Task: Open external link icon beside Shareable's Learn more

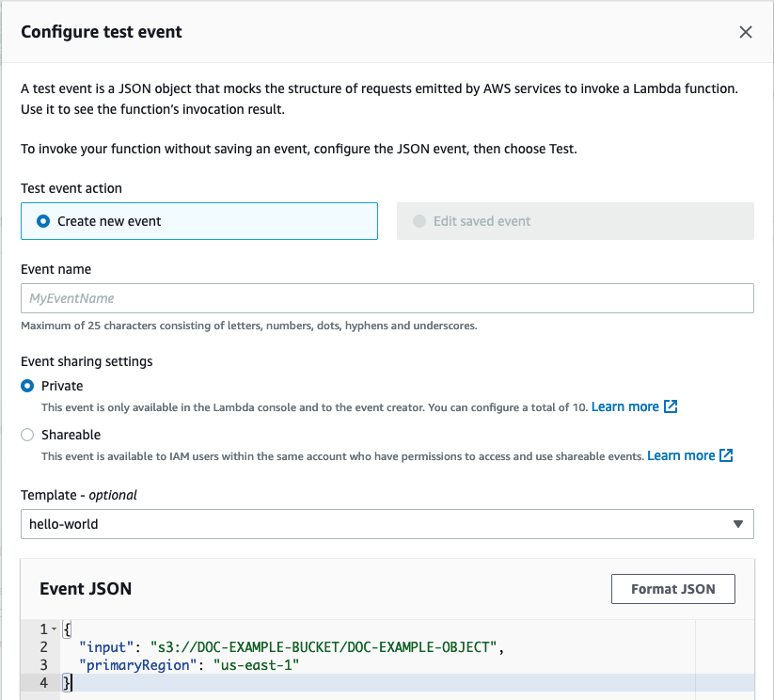Action: [x=726, y=455]
